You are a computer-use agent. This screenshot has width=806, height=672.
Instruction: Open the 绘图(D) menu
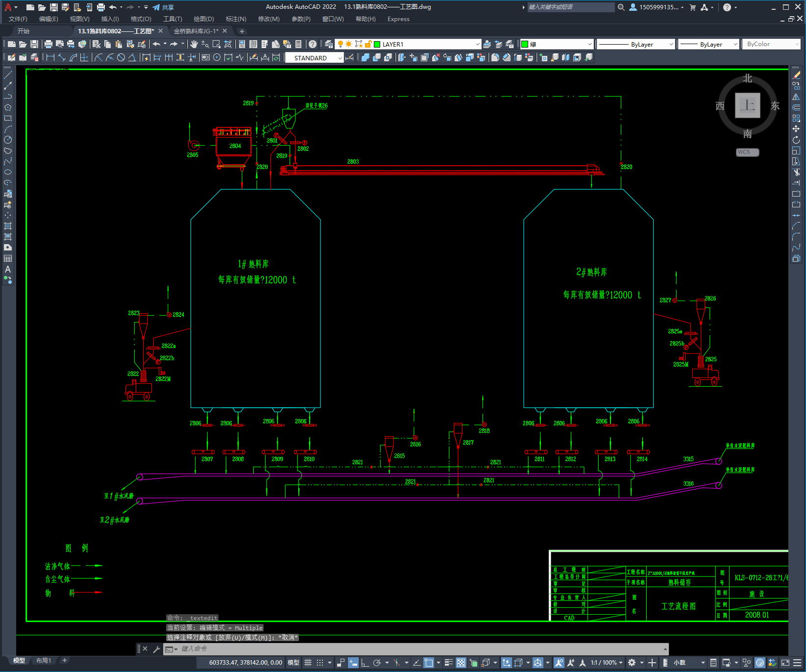click(x=204, y=19)
